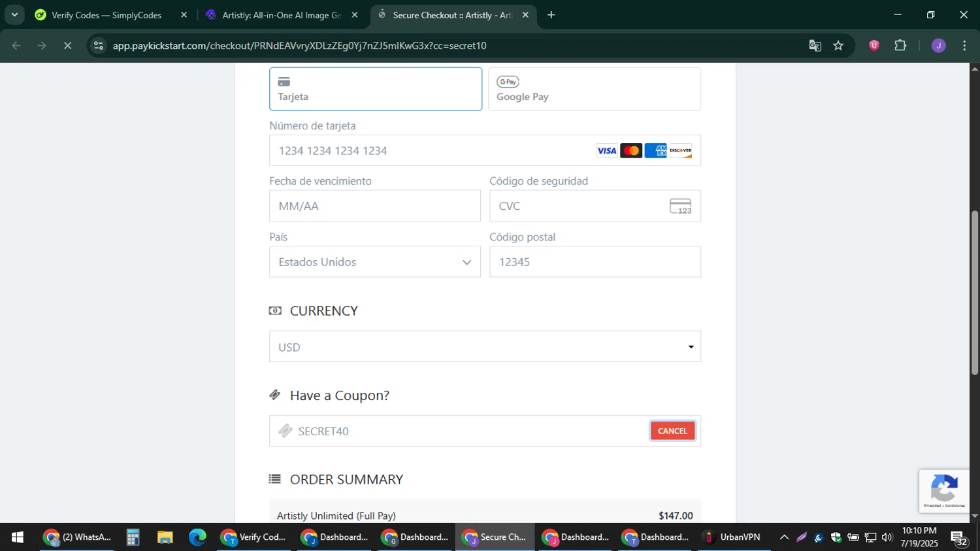Click the Secure Ch... taskbar window
This screenshot has height=551, width=980.
point(495,537)
